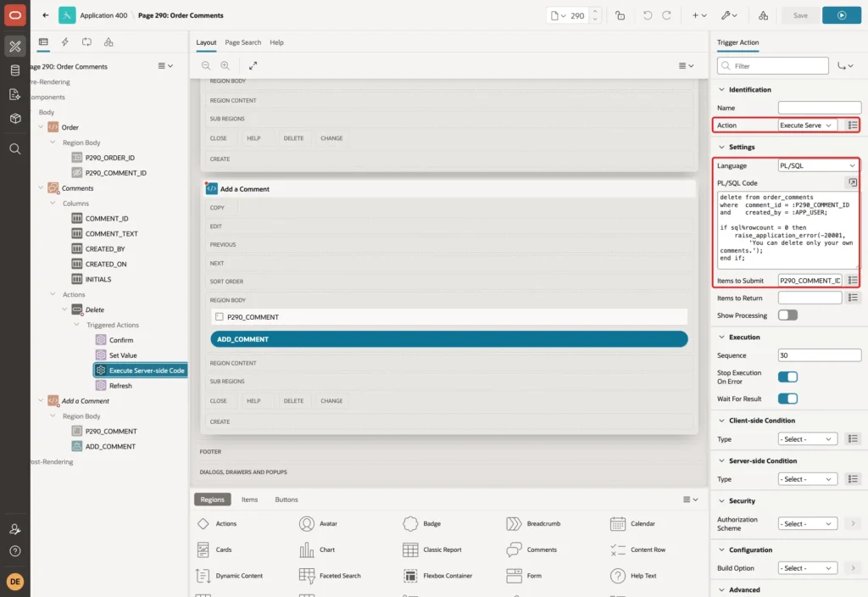
Task: Toggle Show Processing switch
Action: tap(787, 315)
